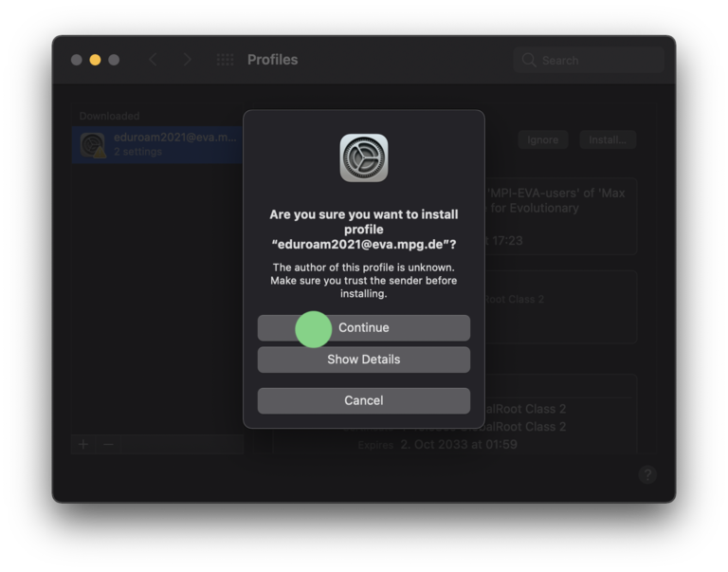728x572 pixels.
Task: Open help with the question mark button
Action: 647,474
